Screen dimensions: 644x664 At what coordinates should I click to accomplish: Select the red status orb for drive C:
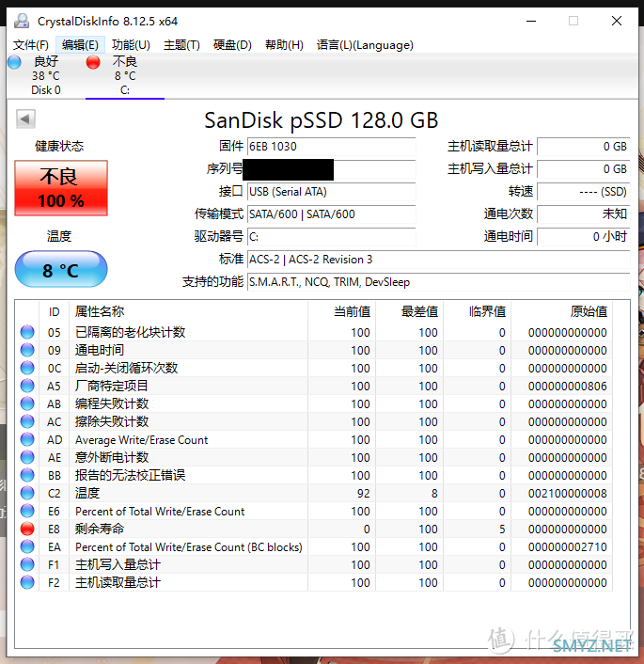pyautogui.click(x=93, y=62)
